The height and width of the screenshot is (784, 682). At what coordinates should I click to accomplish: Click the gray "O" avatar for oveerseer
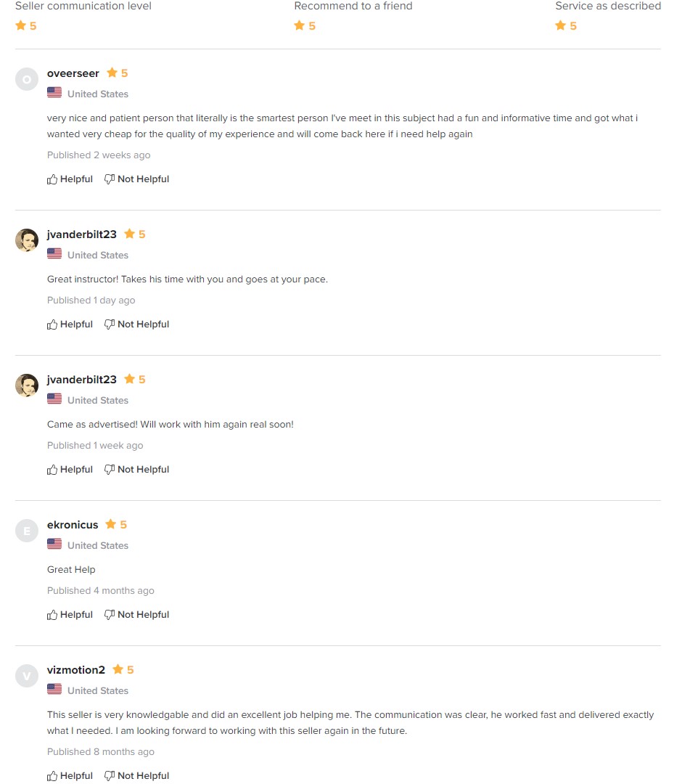click(27, 79)
